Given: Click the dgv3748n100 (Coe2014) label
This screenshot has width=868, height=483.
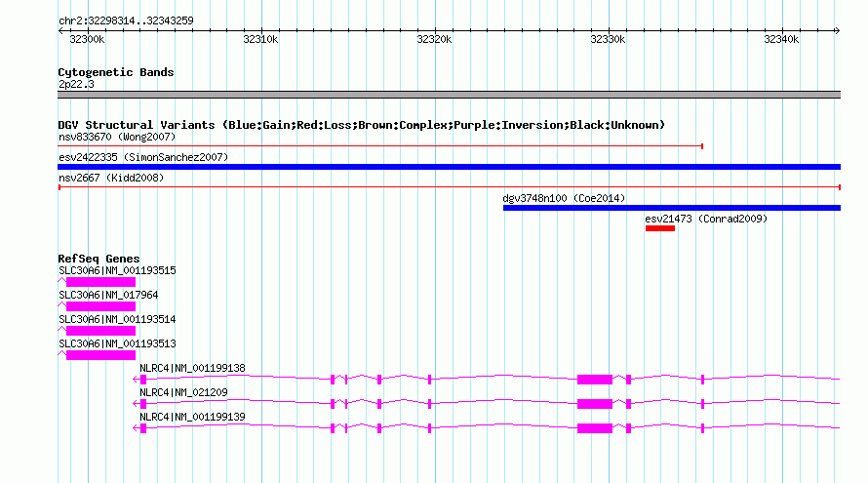Looking at the screenshot, I should [x=564, y=198].
